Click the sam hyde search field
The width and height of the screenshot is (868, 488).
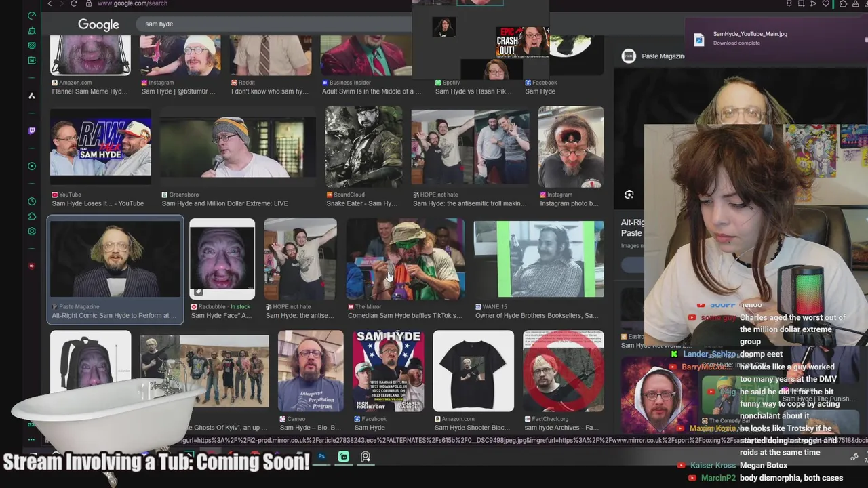tap(275, 24)
